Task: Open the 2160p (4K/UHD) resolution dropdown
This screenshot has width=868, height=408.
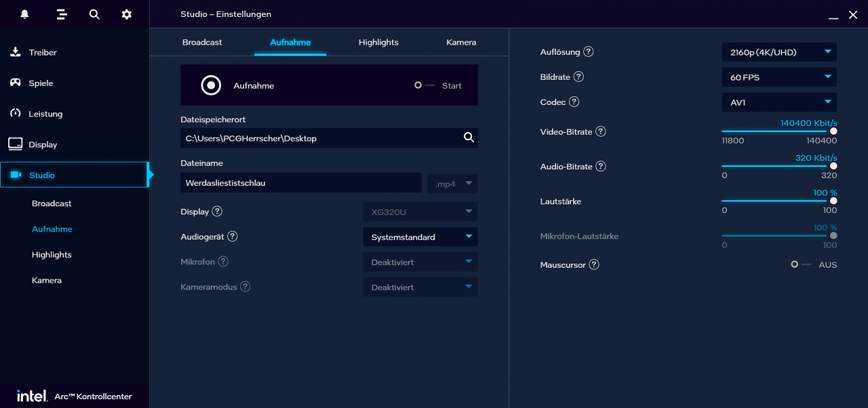Action: point(779,52)
